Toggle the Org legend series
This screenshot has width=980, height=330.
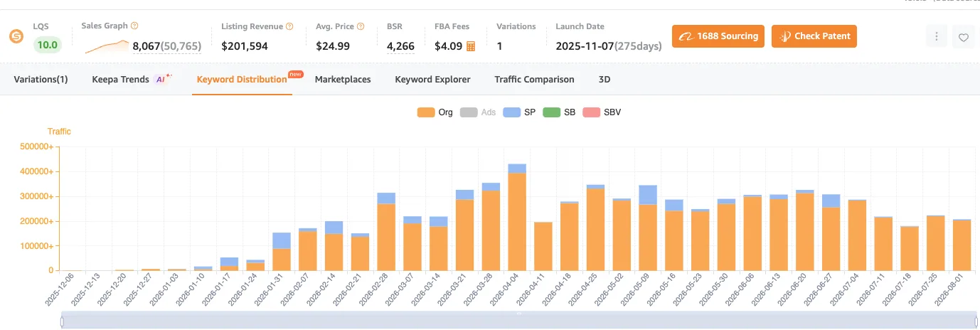click(x=435, y=112)
